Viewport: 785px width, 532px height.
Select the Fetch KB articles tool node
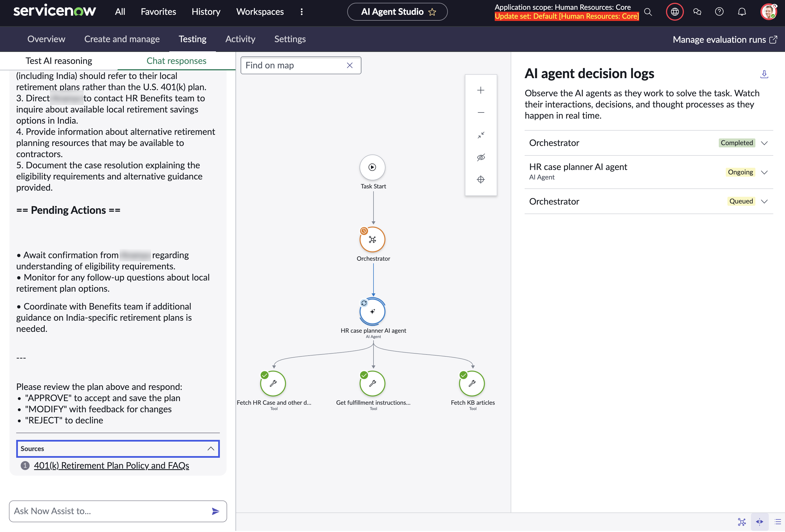point(472,384)
